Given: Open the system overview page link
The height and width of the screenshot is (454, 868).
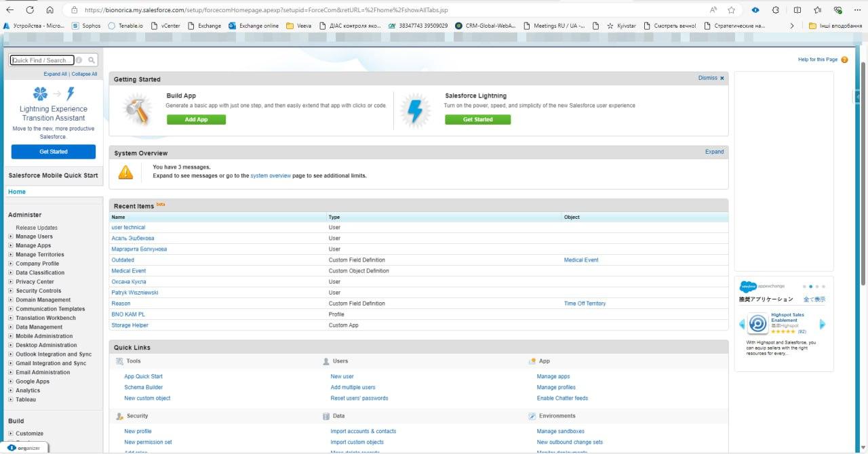Looking at the screenshot, I should coord(271,176).
